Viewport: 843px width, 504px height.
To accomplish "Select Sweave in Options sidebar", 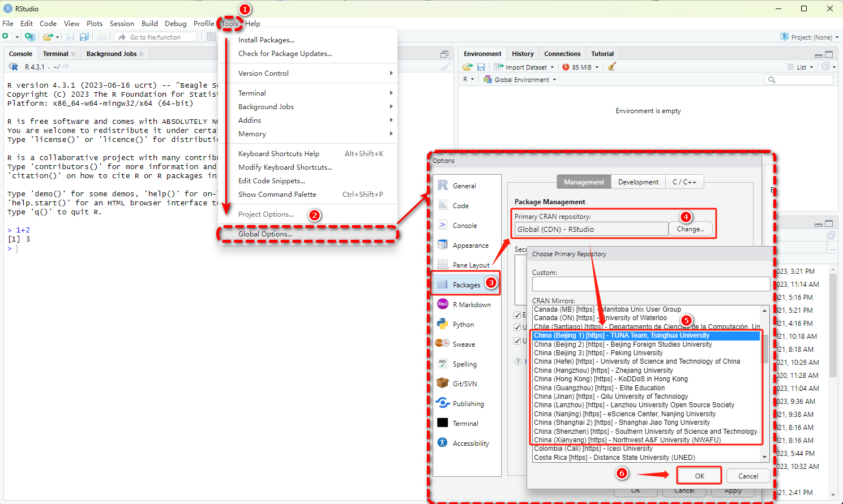I will tap(467, 344).
